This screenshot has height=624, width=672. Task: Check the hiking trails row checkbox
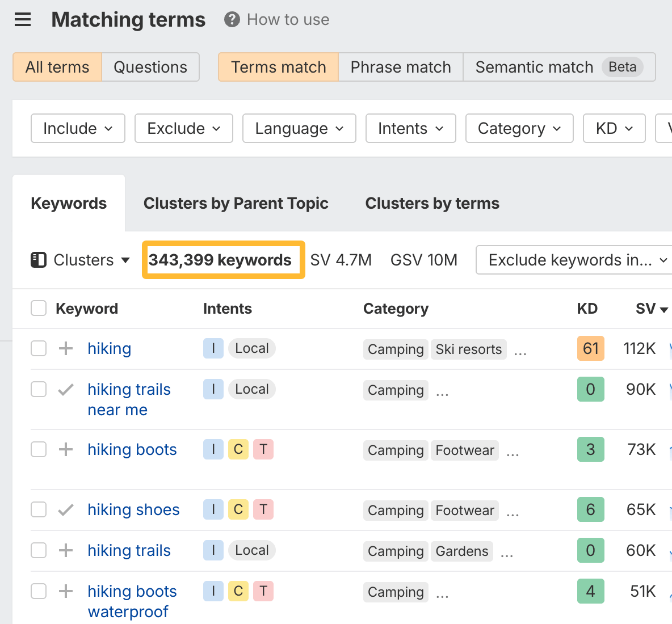(39, 550)
